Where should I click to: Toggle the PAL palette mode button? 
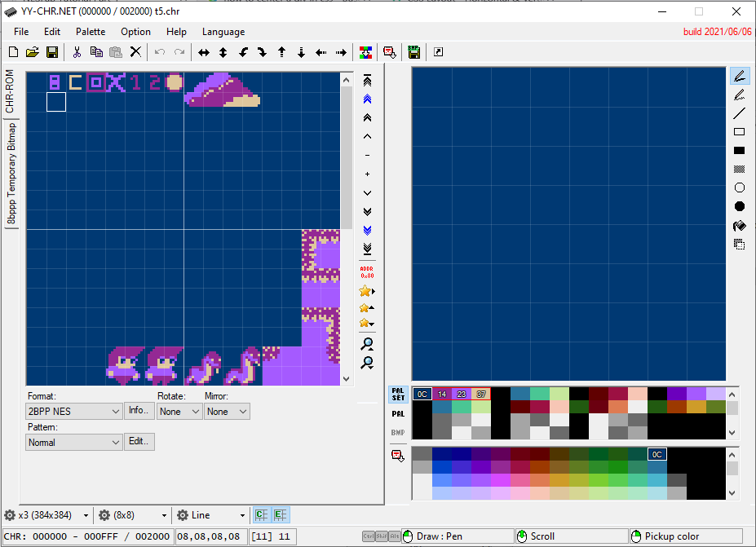coord(398,414)
